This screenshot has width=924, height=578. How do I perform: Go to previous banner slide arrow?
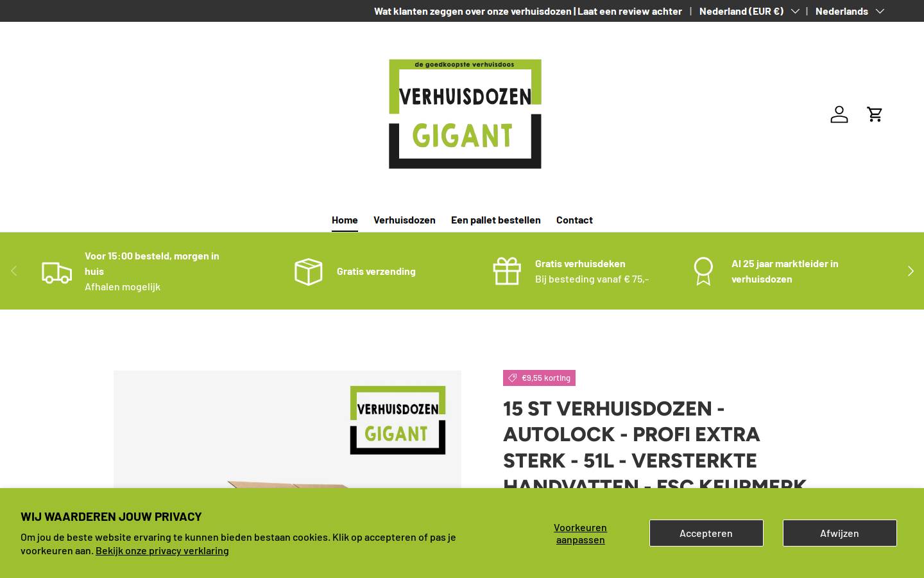[13, 271]
